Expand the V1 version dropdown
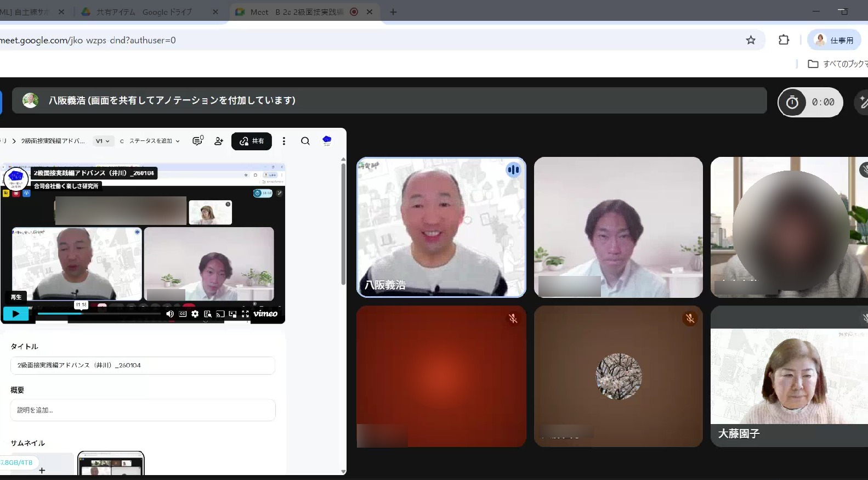The height and width of the screenshot is (480, 868). tap(103, 141)
